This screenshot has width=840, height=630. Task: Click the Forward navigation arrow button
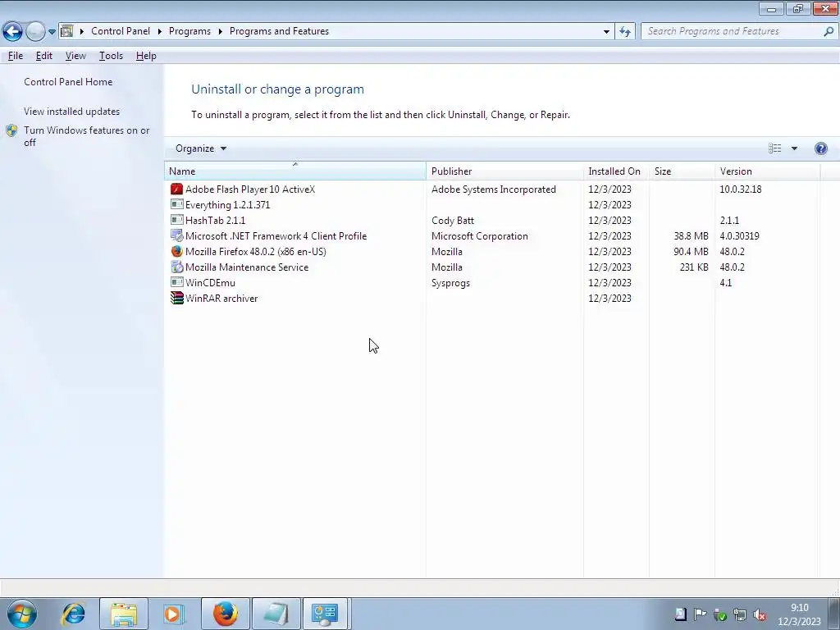click(35, 31)
